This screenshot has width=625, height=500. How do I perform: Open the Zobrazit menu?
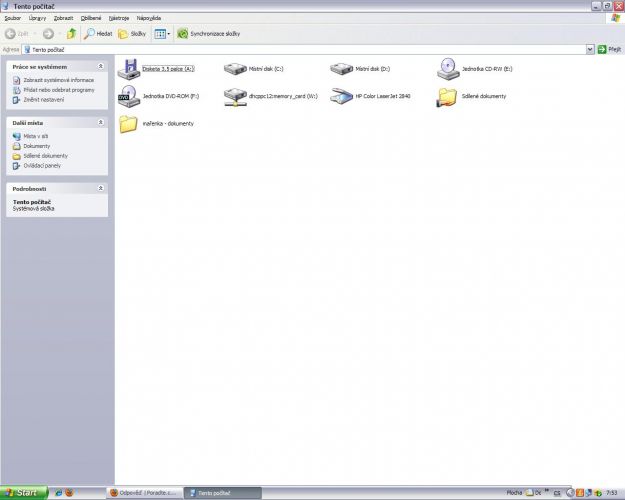[63, 18]
